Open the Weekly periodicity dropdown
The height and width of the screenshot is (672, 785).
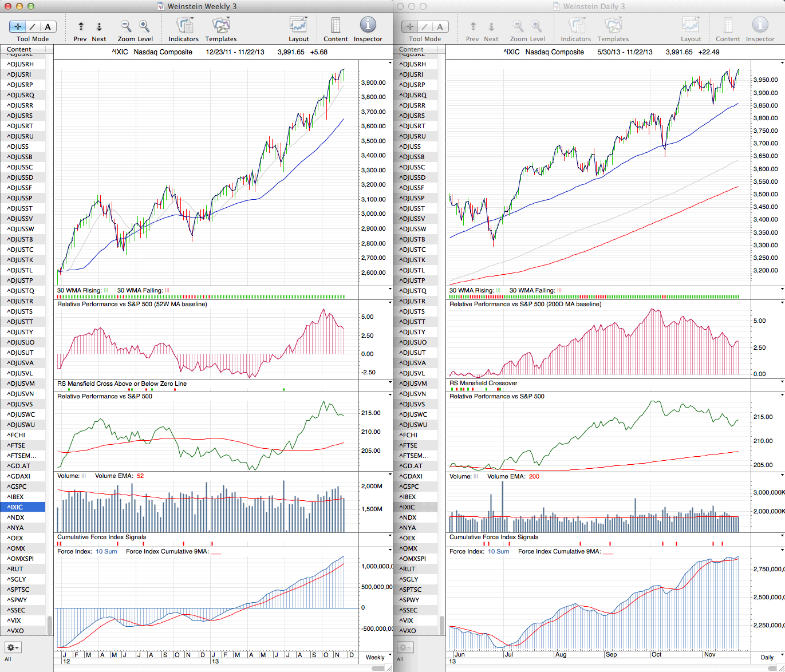pos(378,657)
